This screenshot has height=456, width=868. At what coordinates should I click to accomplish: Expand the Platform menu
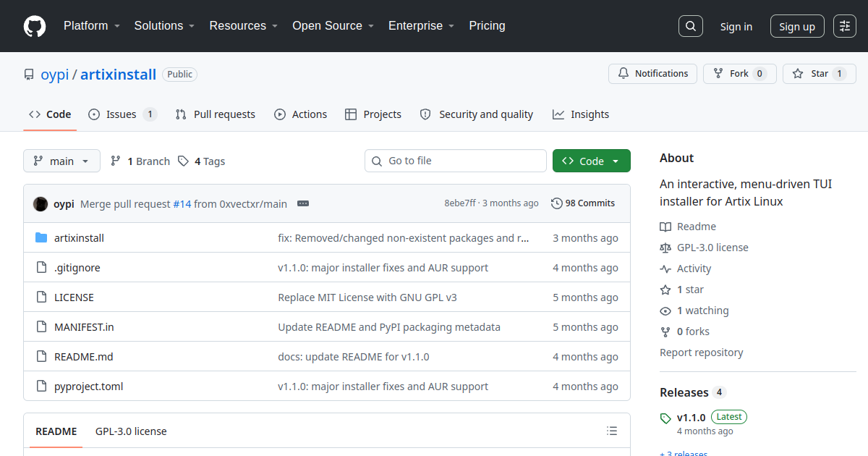[x=92, y=26]
